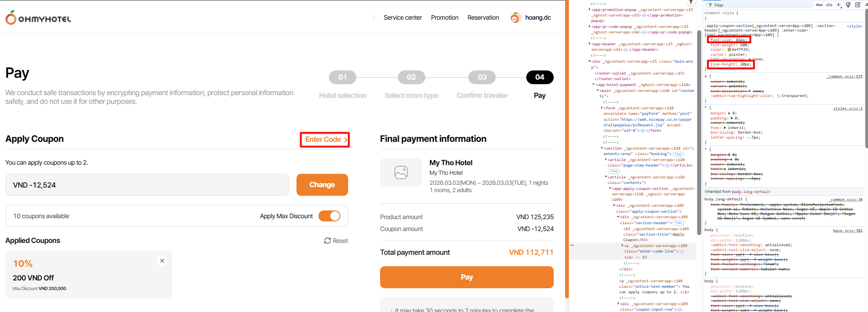The width and height of the screenshot is (868, 312).
Task: Open the Reservation menu item
Action: (x=483, y=18)
